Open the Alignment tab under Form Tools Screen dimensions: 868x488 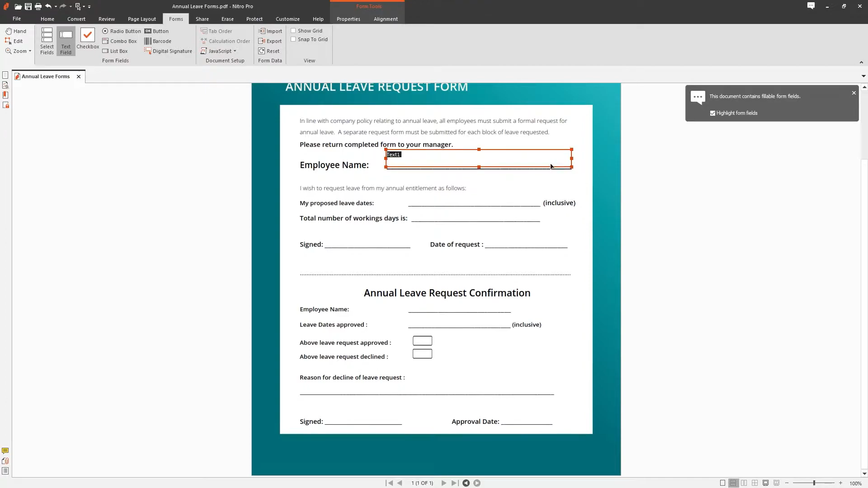tap(386, 19)
